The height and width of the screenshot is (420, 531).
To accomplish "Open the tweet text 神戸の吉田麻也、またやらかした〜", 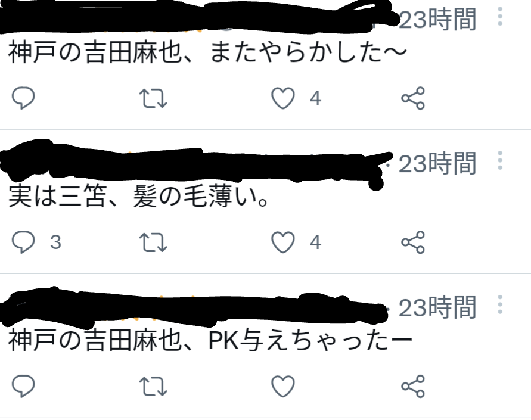I will tap(207, 52).
